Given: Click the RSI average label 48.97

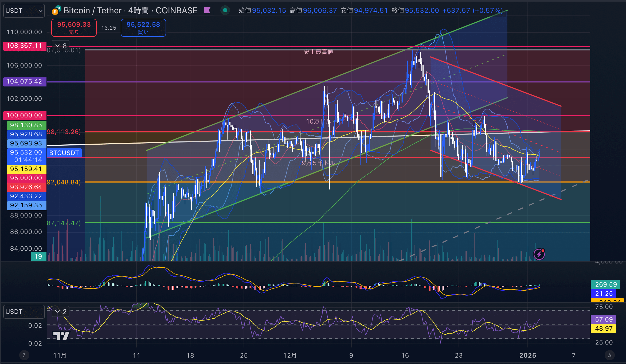Looking at the screenshot, I should (x=604, y=329).
